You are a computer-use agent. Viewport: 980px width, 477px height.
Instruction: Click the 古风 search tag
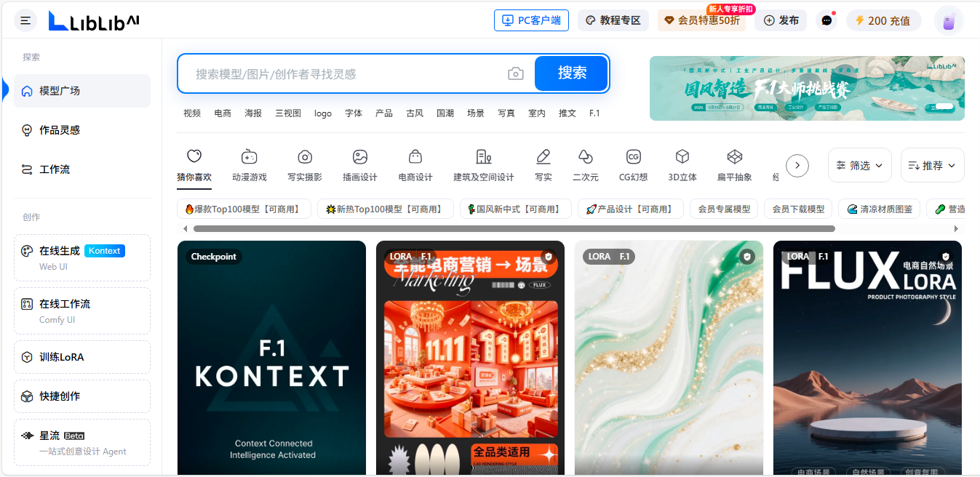(x=415, y=113)
